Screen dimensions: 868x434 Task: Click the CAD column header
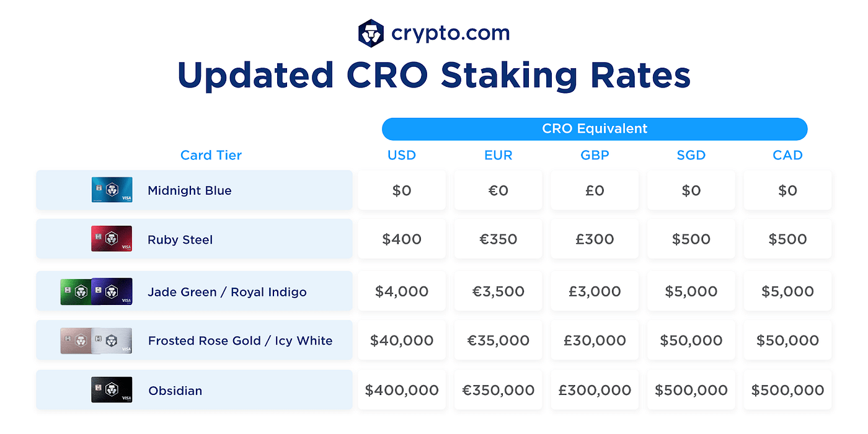(787, 155)
